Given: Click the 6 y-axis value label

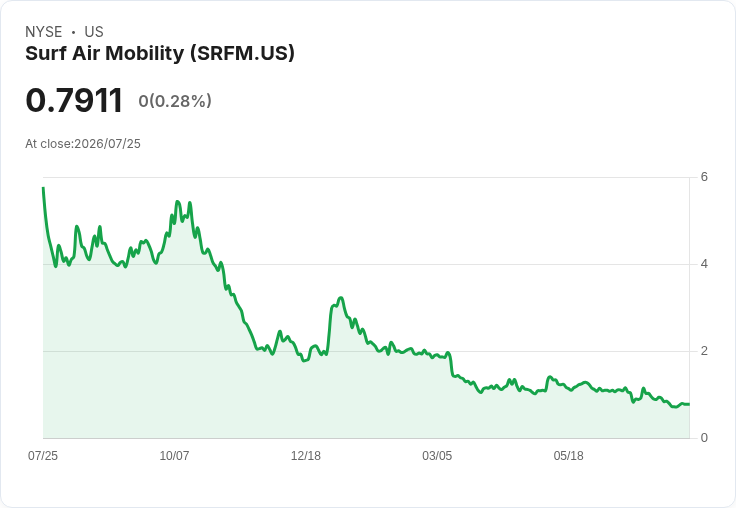Looking at the screenshot, I should pyautogui.click(x=704, y=177).
